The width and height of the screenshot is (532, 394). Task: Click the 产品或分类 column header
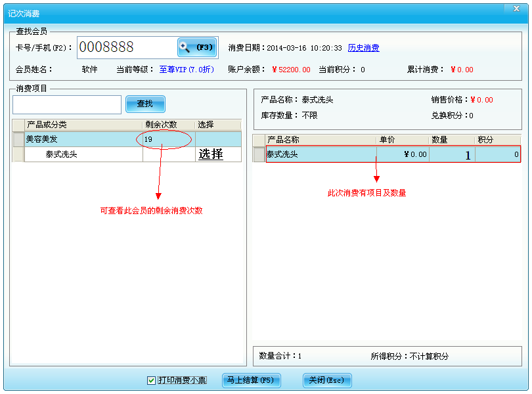[83, 125]
